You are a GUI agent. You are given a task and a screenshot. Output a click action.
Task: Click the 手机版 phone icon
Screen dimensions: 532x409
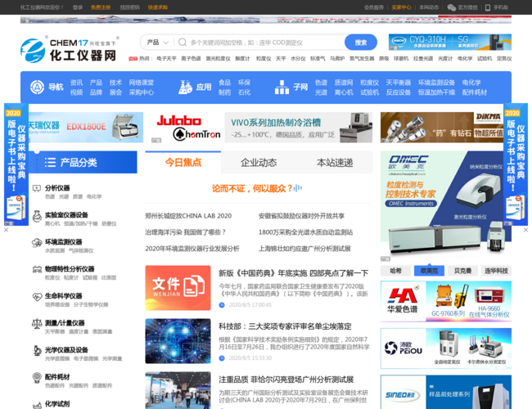pyautogui.click(x=488, y=7)
